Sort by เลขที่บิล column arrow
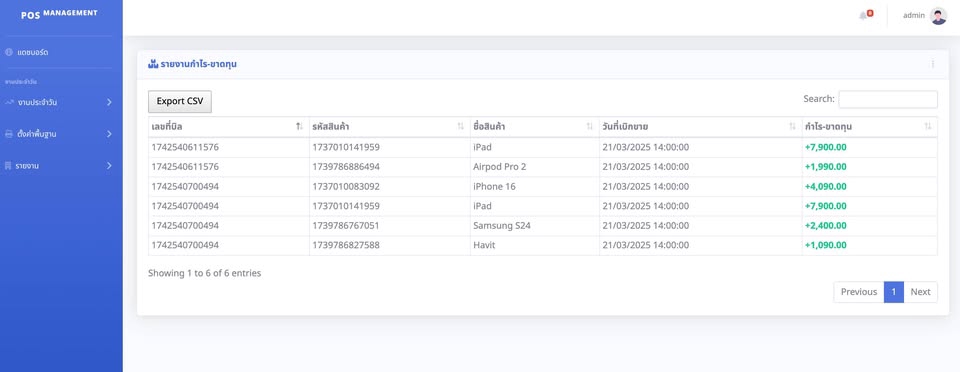This screenshot has height=372, width=960. coord(299,127)
